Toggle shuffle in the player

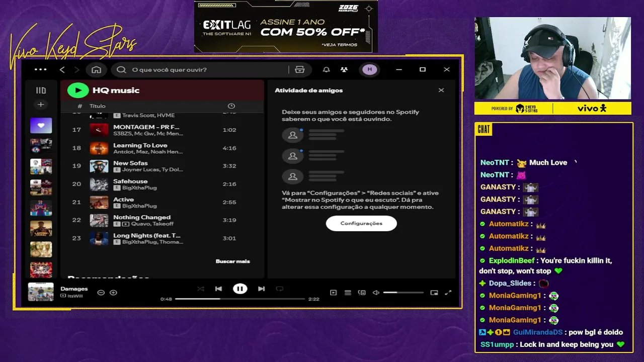pos(201,289)
